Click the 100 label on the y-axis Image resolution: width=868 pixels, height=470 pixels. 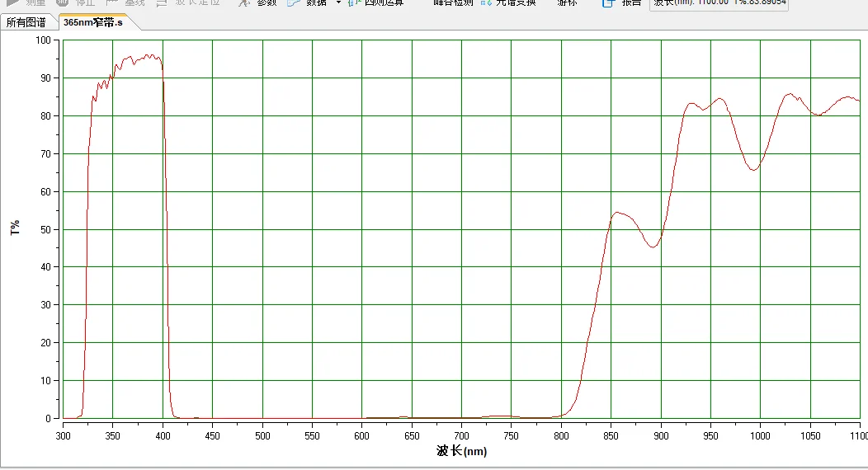[43, 40]
